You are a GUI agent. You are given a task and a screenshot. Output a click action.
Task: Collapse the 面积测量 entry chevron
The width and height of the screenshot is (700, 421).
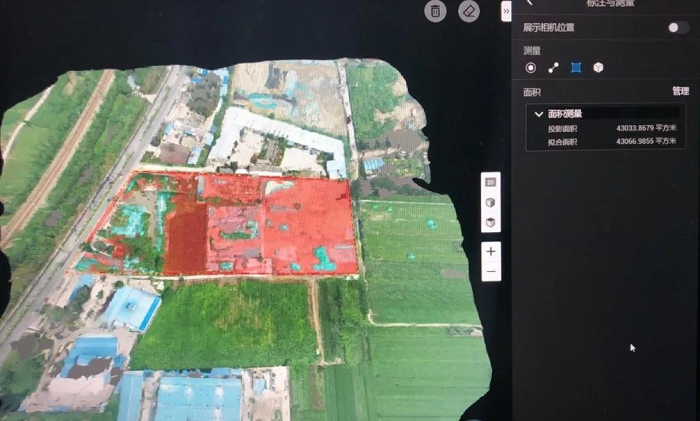[539, 114]
